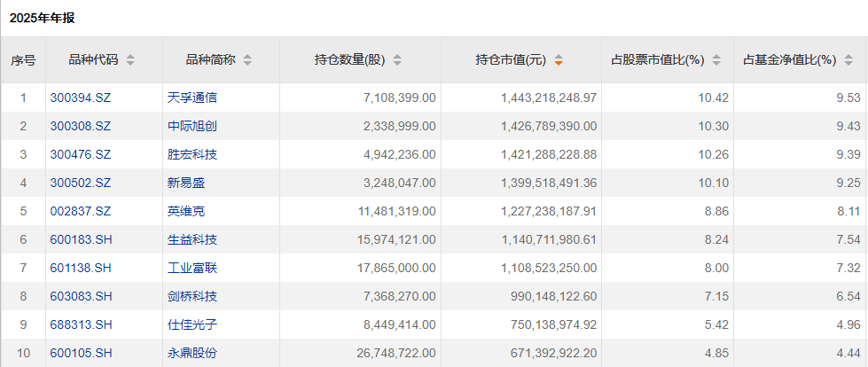Image resolution: width=868 pixels, height=367 pixels.
Task: Click the 永鼎股份 stock name
Action: coord(192,353)
